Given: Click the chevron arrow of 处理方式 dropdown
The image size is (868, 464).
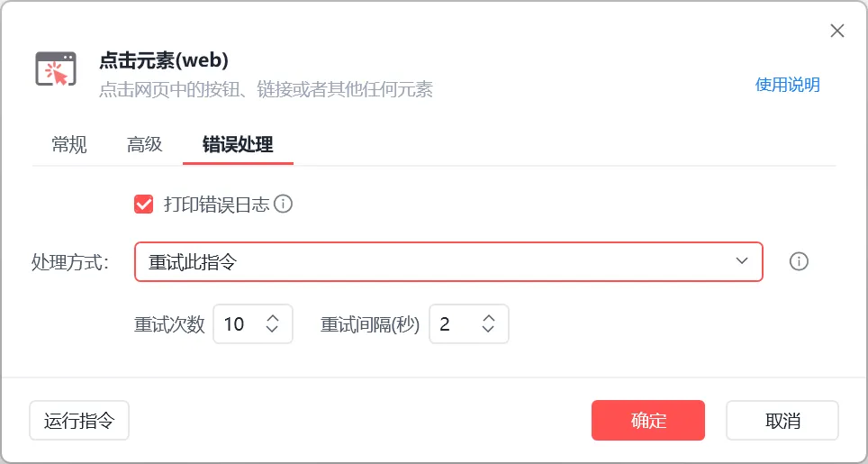Looking at the screenshot, I should point(742,261).
